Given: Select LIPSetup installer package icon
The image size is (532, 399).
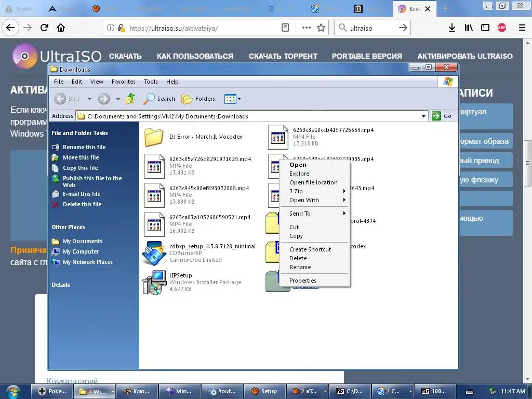Looking at the screenshot, I should [154, 282].
